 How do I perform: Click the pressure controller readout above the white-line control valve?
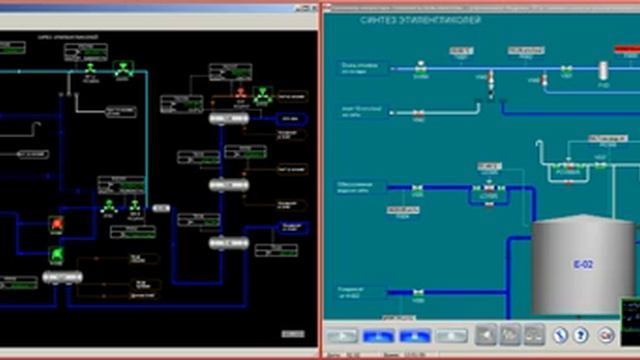coord(608,139)
